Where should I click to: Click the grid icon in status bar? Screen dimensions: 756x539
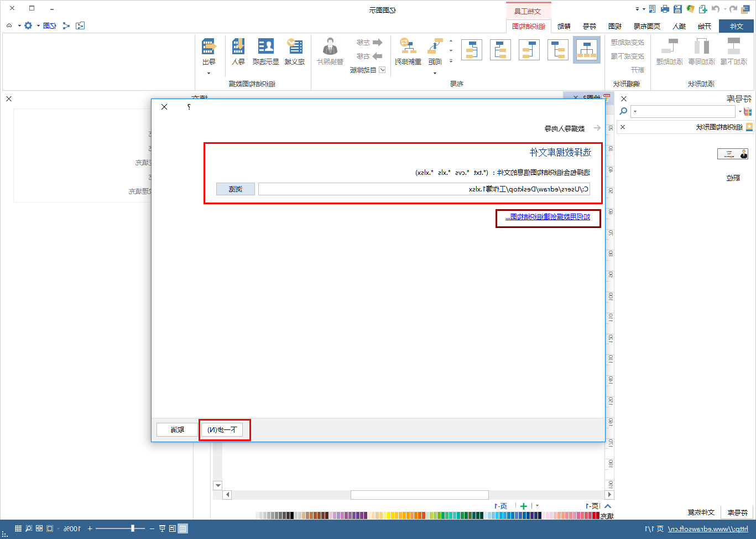[x=18, y=528]
